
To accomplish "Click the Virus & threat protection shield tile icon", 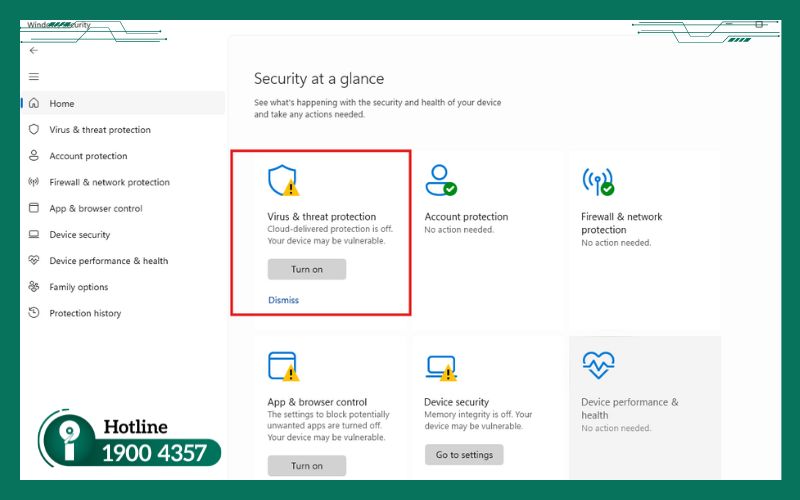I will 283,181.
